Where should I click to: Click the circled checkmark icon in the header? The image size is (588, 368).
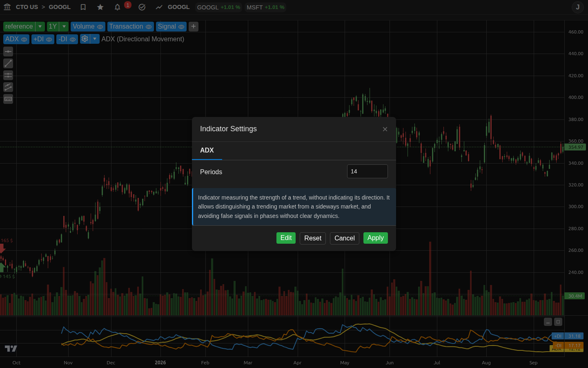[x=142, y=7]
